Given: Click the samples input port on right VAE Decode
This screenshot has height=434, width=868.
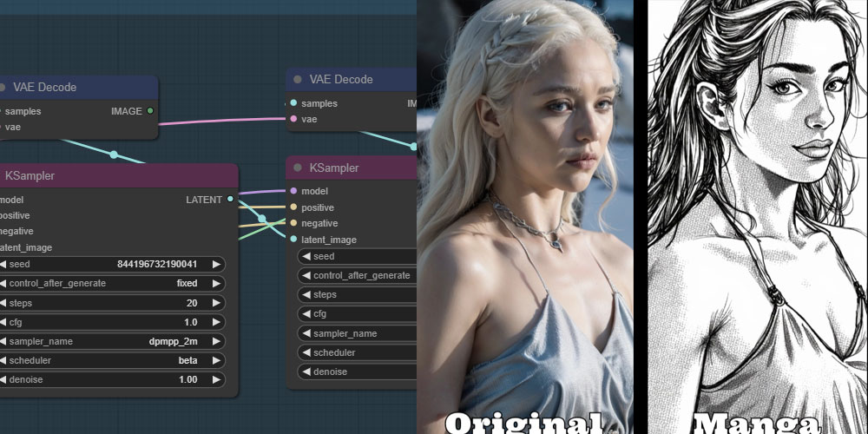Looking at the screenshot, I should pos(293,103).
